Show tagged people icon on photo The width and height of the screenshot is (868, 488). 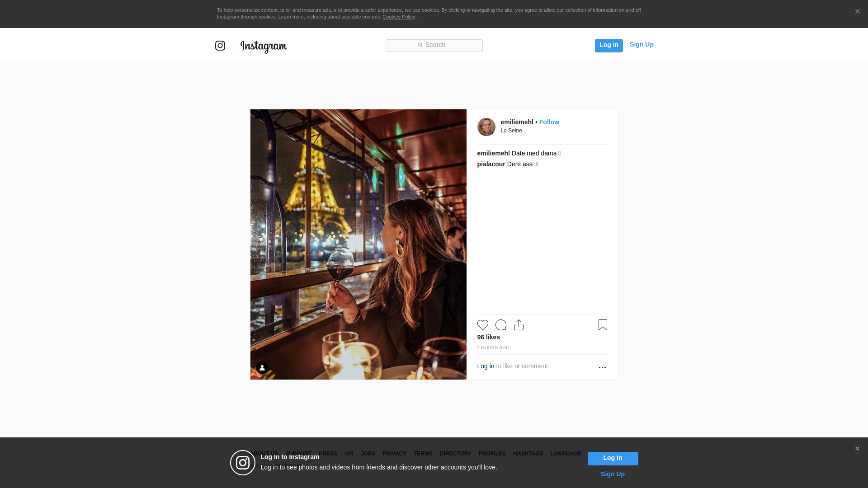pyautogui.click(x=262, y=368)
